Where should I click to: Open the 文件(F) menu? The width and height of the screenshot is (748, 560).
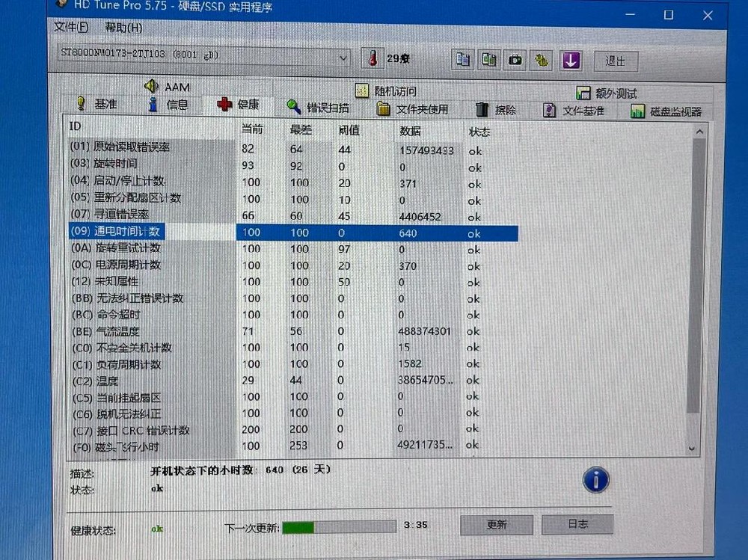71,28
